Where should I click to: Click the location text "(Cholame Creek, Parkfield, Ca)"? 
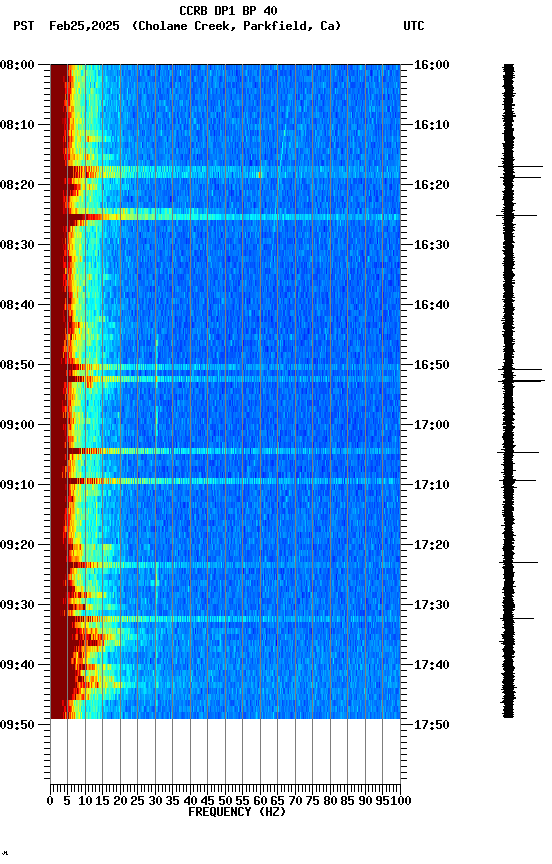point(236,26)
